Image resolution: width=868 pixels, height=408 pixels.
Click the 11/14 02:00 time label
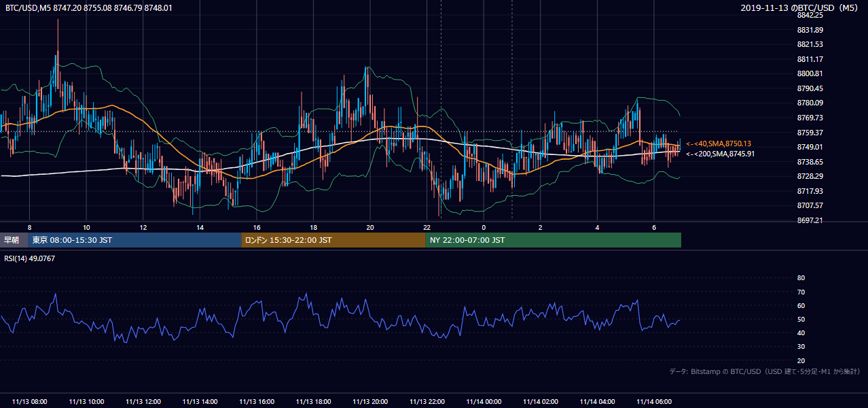(x=540, y=402)
